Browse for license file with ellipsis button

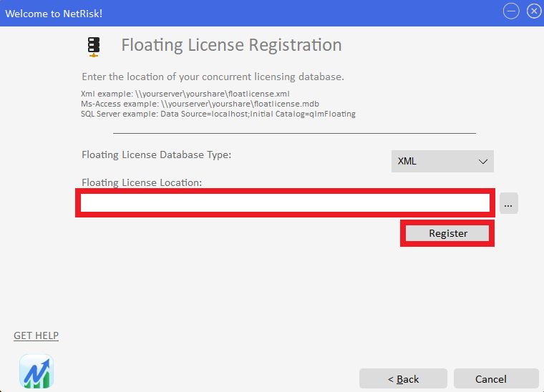(x=509, y=203)
